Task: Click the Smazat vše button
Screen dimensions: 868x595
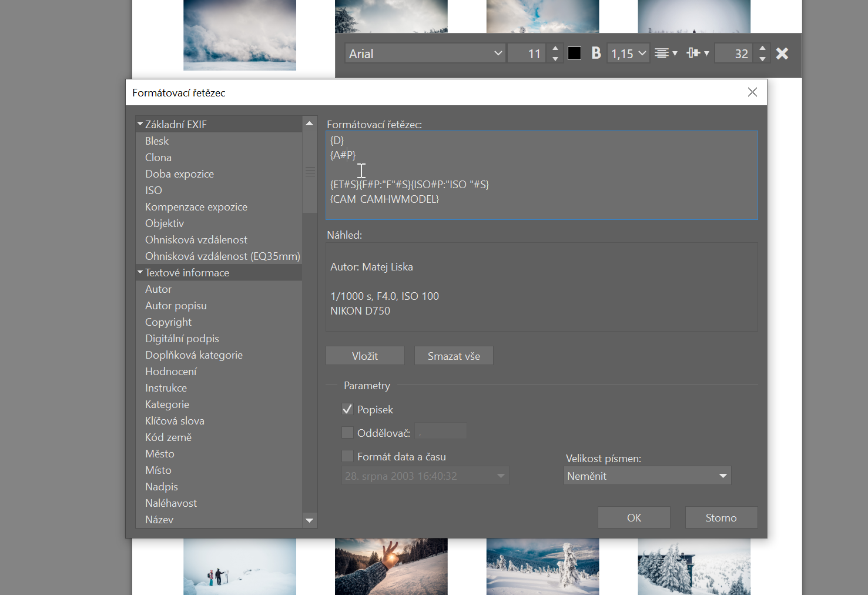Action: [x=454, y=356]
